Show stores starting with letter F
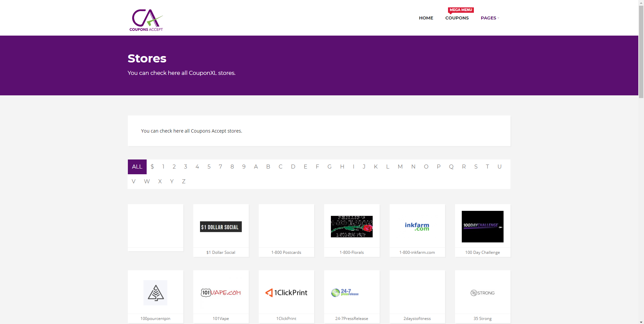The image size is (644, 324). click(317, 167)
